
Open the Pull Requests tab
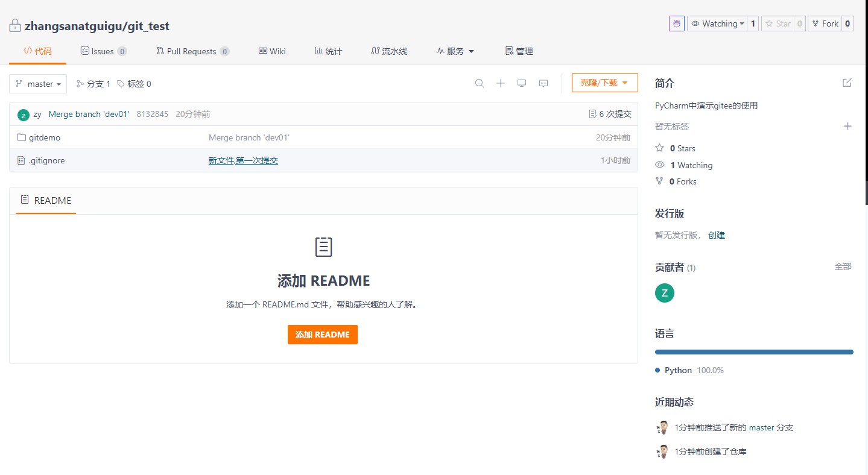[x=192, y=51]
